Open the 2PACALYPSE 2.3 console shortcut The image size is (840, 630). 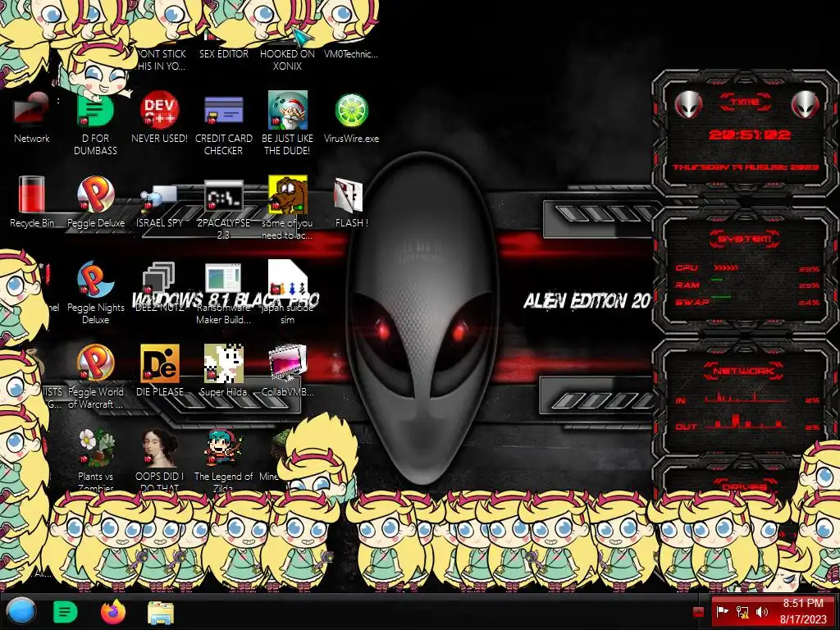tap(223, 195)
